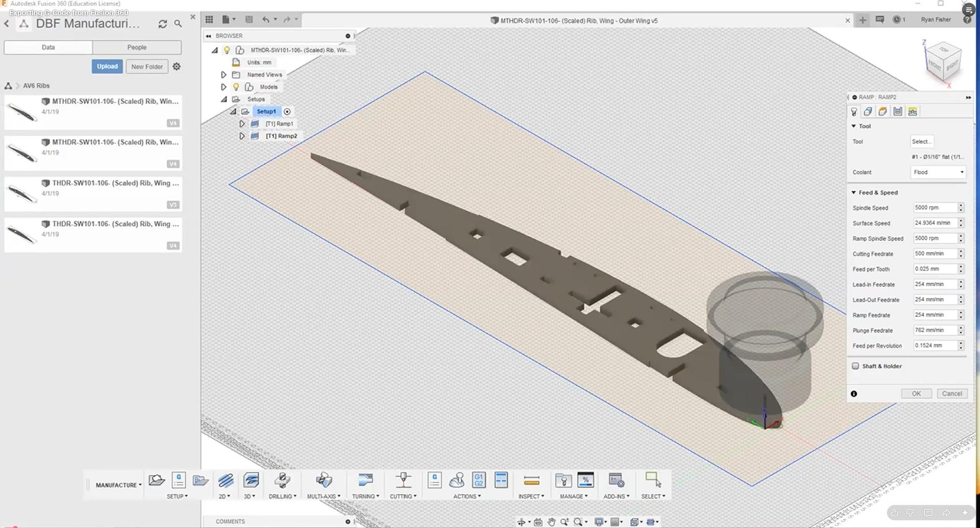Toggle visibility of the top document node
Viewport: 980px width, 528px height.
[227, 50]
